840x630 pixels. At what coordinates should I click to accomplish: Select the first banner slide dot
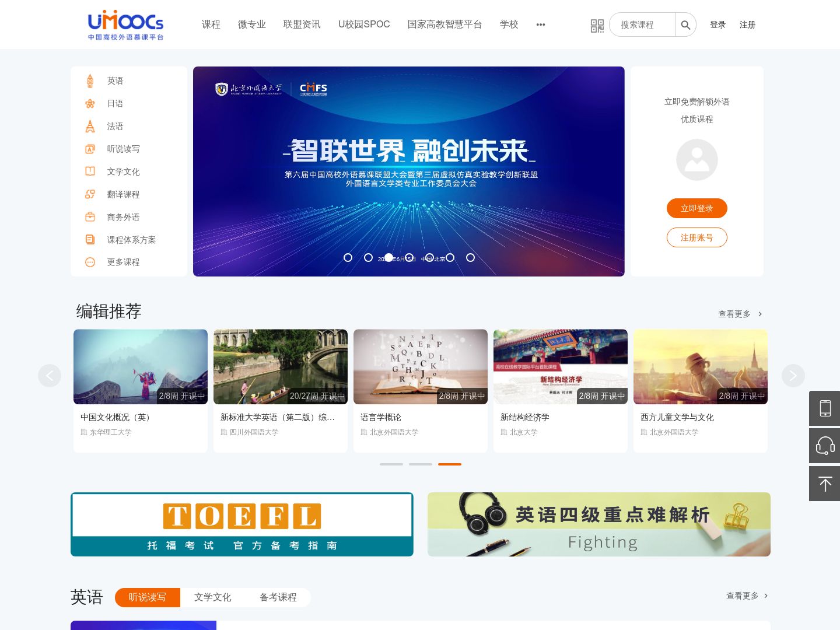click(348, 257)
